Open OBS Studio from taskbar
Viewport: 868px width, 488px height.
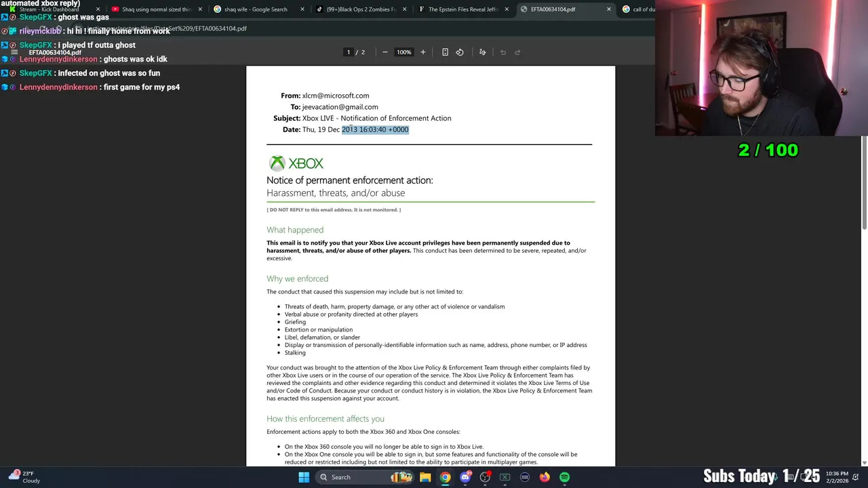tap(485, 477)
